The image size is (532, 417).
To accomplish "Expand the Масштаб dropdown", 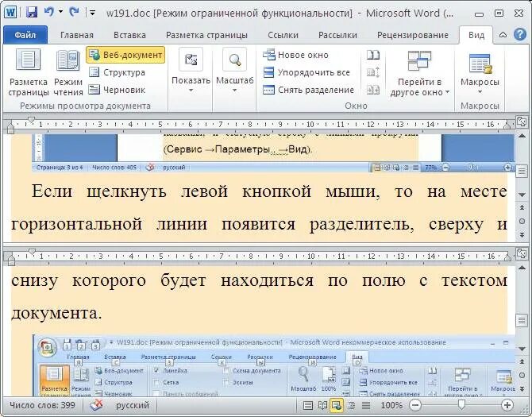I will (235, 71).
